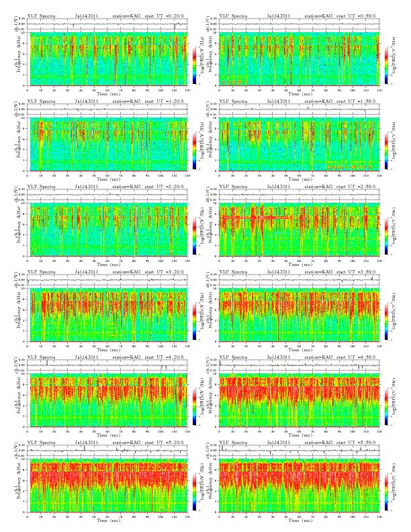
Task: Click the title text 'start UT =2:50:0'
Action: point(356,187)
